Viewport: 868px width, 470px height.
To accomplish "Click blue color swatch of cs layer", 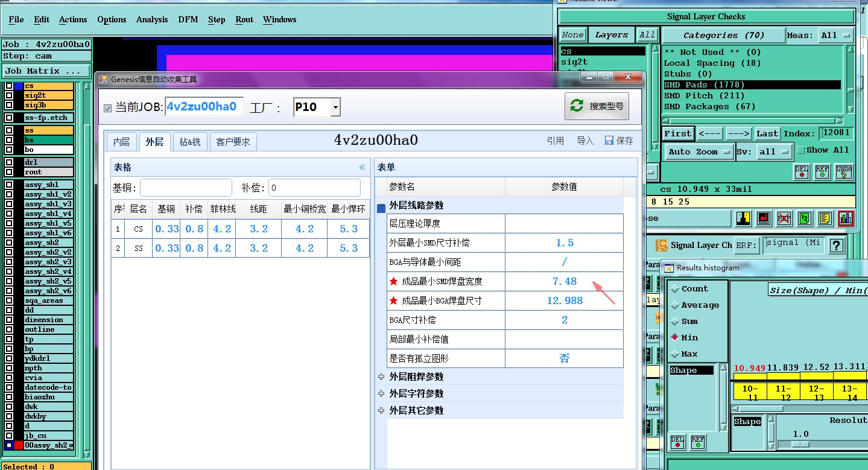I will pos(19,86).
